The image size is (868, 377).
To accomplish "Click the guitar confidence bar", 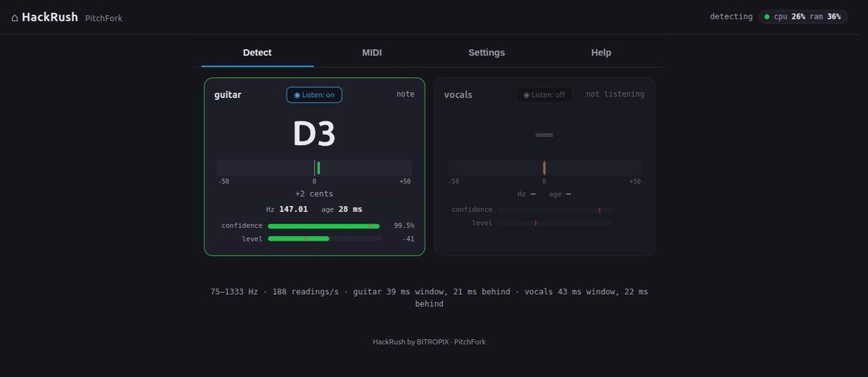I will point(324,226).
